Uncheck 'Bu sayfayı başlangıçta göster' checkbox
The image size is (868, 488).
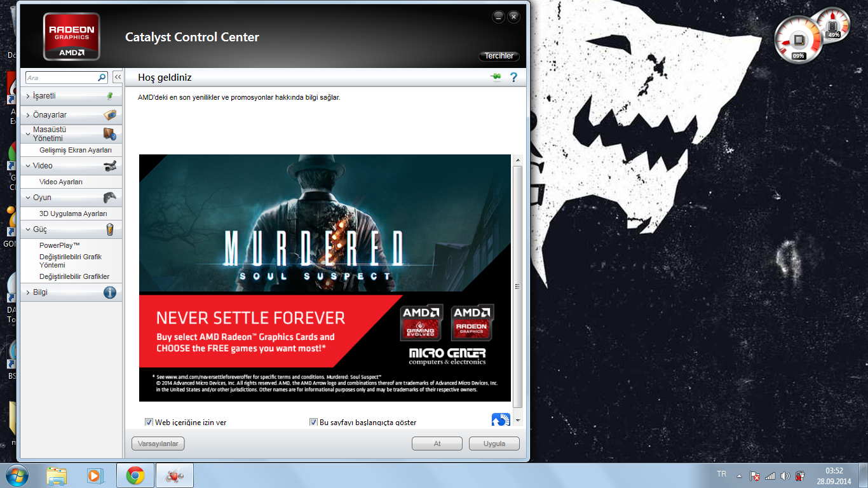pyautogui.click(x=313, y=423)
